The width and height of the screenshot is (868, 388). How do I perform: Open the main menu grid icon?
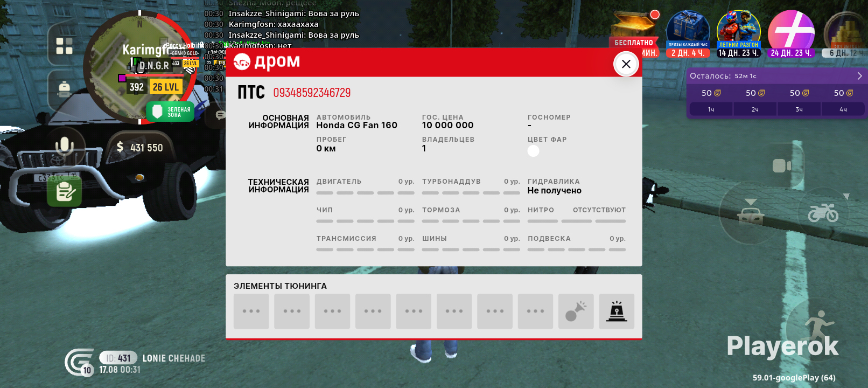point(65,46)
